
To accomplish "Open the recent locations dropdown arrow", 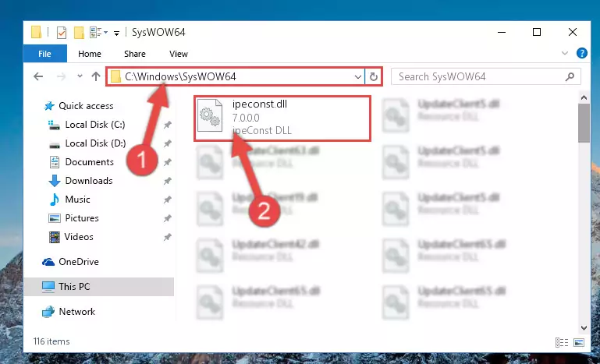I will 80,76.
